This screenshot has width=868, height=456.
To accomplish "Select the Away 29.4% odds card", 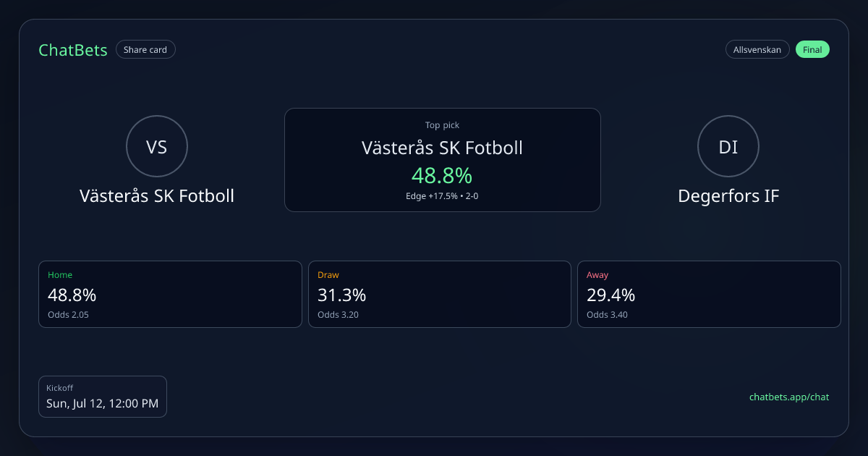I will coord(709,295).
